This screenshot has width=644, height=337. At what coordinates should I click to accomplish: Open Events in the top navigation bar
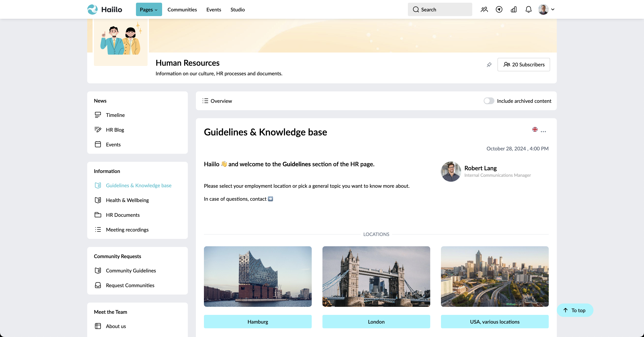[214, 9]
